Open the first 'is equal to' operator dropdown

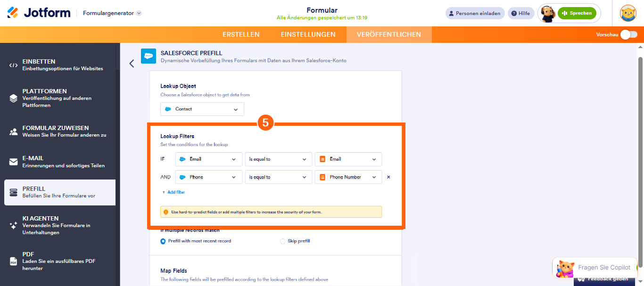click(x=278, y=159)
